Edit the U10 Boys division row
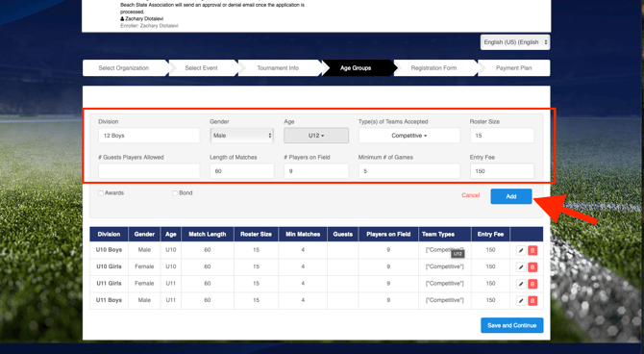This screenshot has height=354, width=644. coord(521,250)
